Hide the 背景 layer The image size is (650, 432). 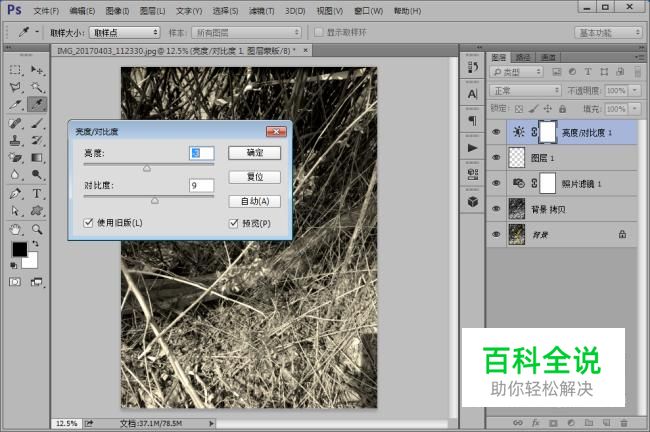tap(496, 235)
